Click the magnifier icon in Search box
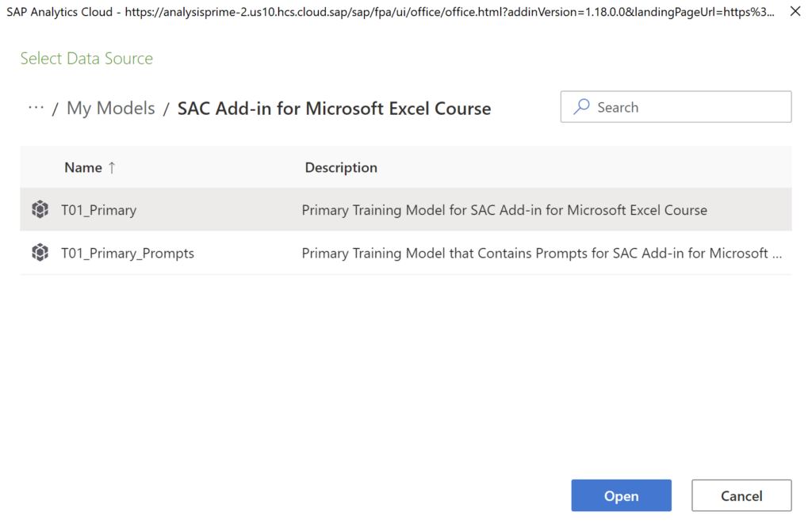Screen dimensions: 812x531 (x=581, y=107)
